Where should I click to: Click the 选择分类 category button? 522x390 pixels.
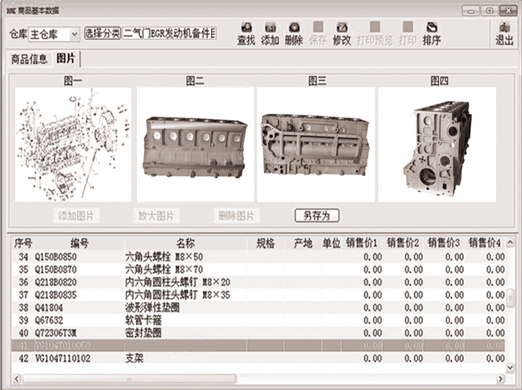102,33
